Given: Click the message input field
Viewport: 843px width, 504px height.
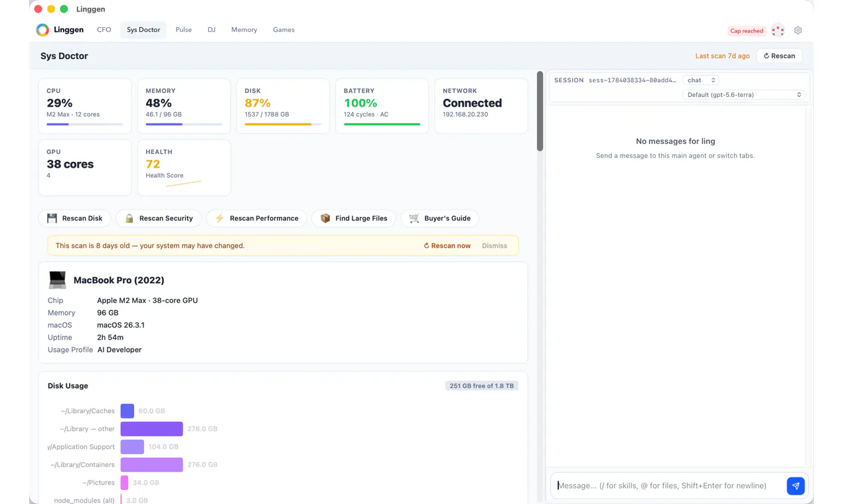Looking at the screenshot, I should click(x=668, y=486).
